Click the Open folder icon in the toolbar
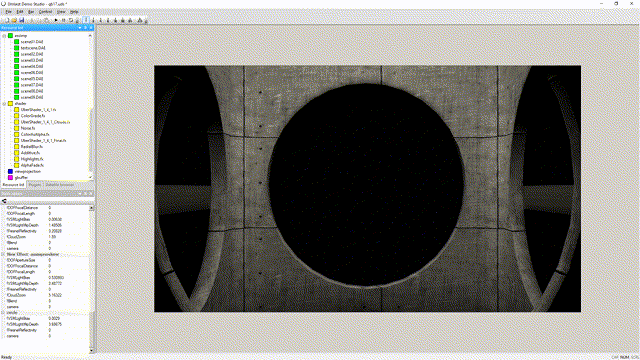The height and width of the screenshot is (360, 640). pos(14,20)
